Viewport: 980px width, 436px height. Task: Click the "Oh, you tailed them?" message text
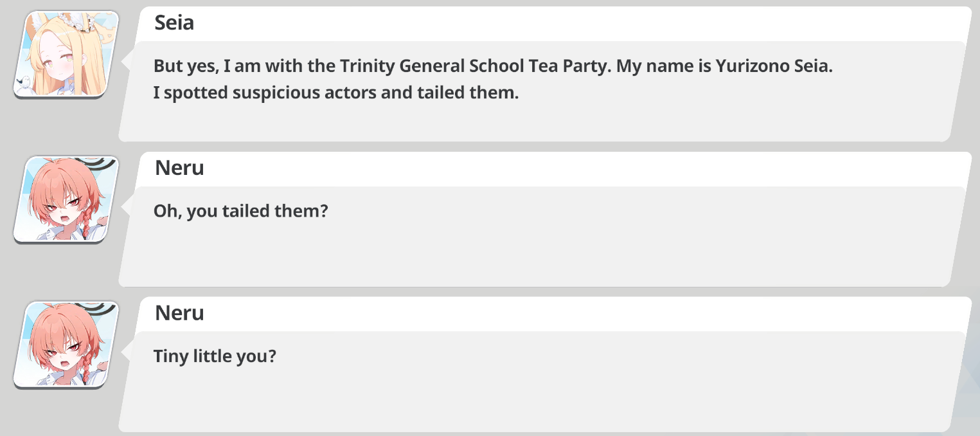(x=240, y=211)
